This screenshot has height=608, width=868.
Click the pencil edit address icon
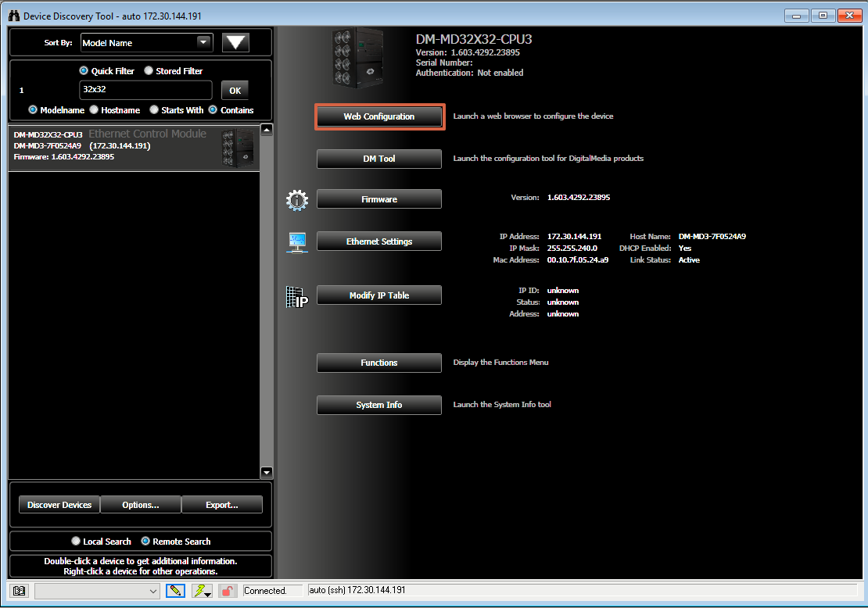pos(175,591)
